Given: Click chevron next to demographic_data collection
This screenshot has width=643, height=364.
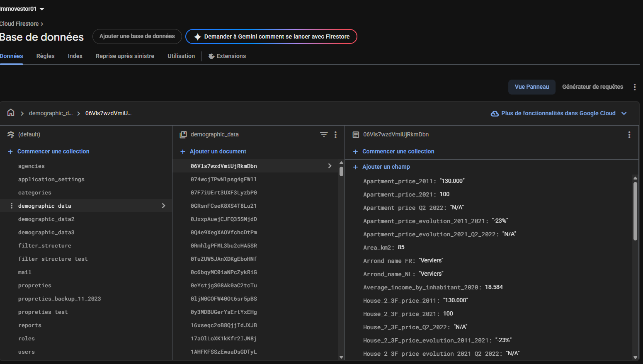Looking at the screenshot, I should click(x=163, y=206).
